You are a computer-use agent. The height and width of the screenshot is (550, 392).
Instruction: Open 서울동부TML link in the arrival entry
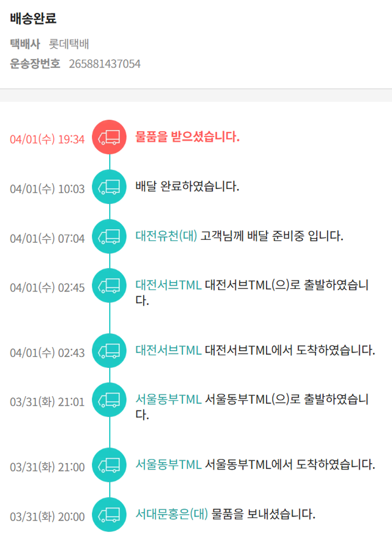(x=168, y=464)
